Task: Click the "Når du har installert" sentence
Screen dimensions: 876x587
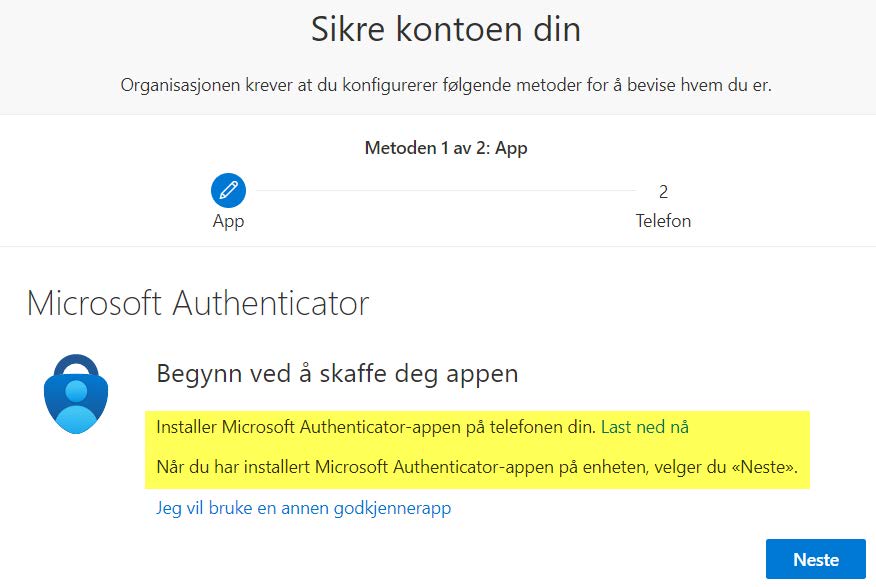Action: (x=440, y=467)
